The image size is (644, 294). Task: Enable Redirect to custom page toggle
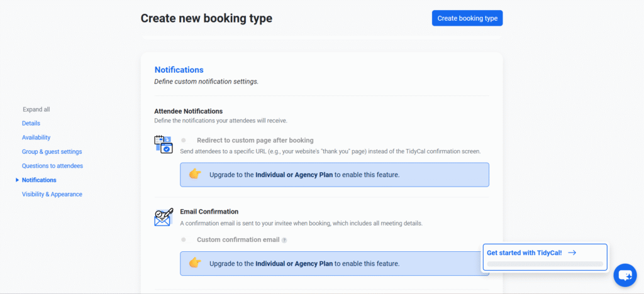(x=184, y=140)
